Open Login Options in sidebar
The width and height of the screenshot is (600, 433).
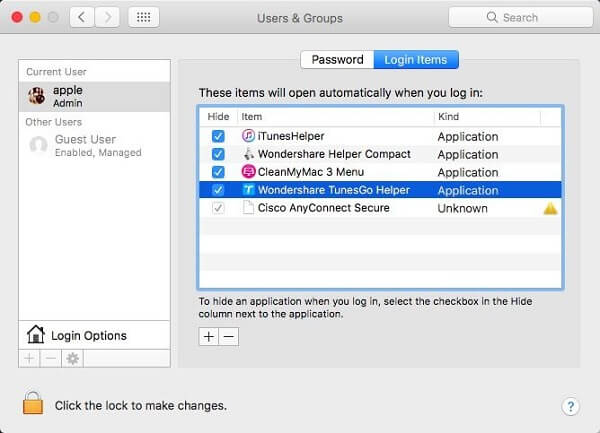pos(88,335)
